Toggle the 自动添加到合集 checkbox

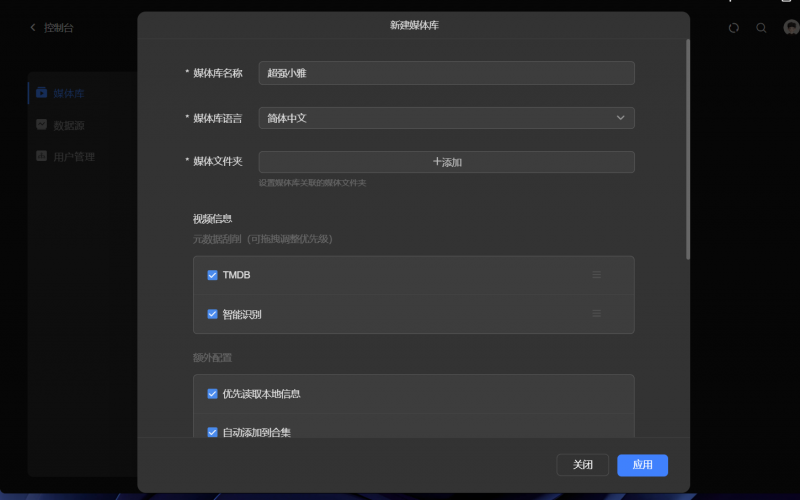point(212,432)
